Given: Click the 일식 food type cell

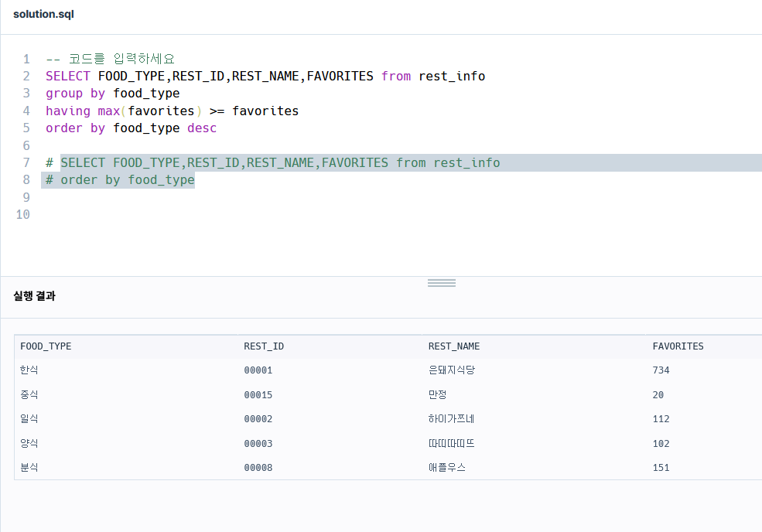Looking at the screenshot, I should point(29,419).
